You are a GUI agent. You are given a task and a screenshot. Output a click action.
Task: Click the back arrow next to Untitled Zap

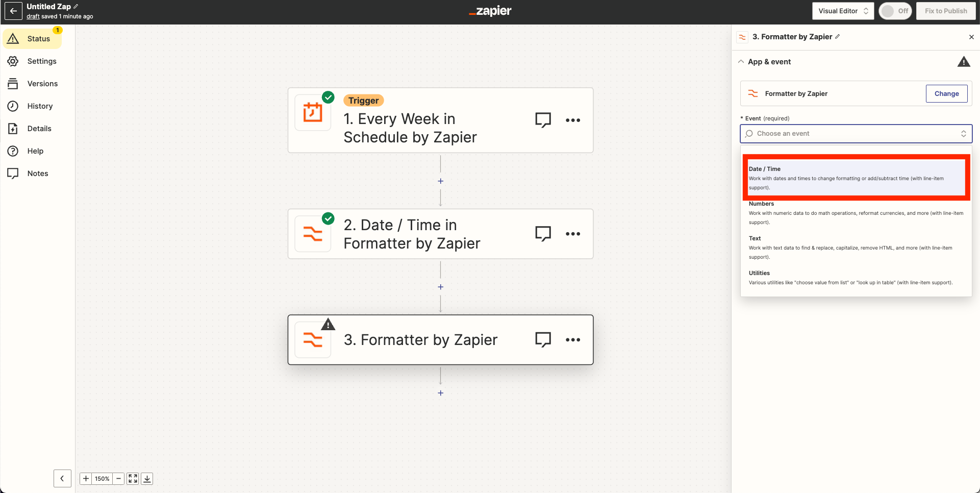pos(13,11)
